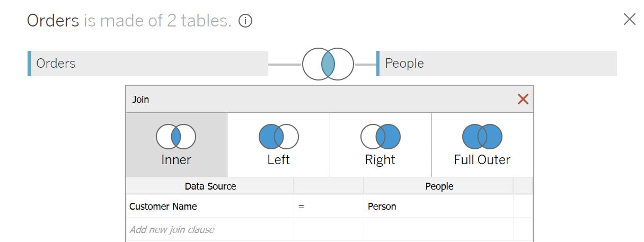Select the Right join Venn icon
This screenshot has width=644, height=242.
point(381,137)
